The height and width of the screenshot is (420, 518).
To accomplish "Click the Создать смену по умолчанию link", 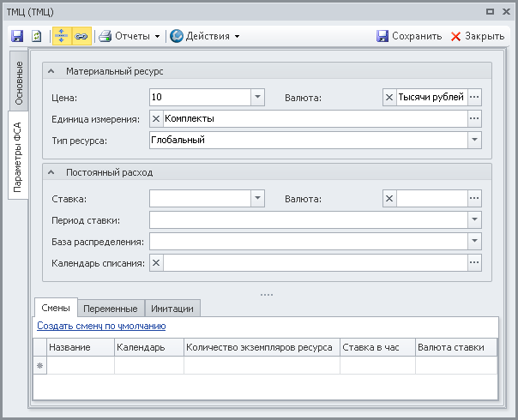I will pos(101,326).
